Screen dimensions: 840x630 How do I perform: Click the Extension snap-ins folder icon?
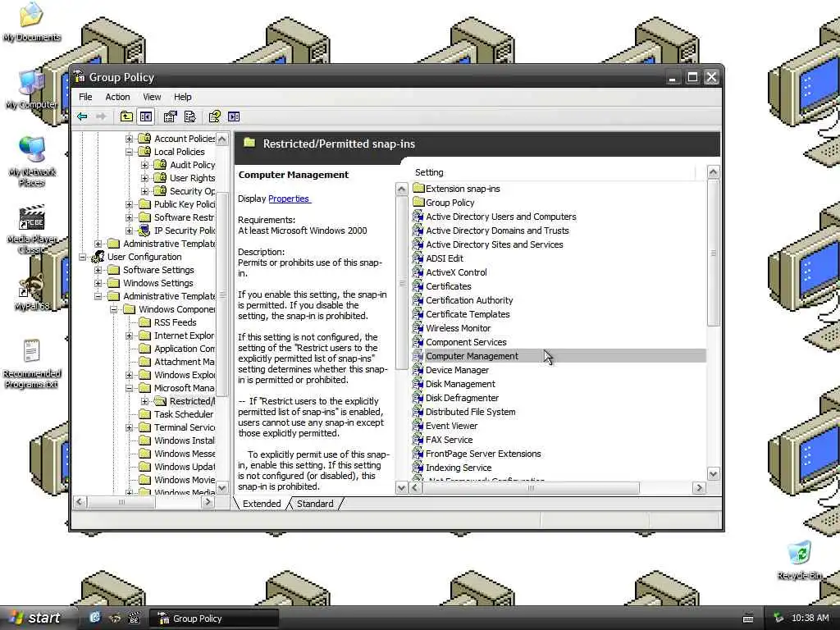pos(418,189)
